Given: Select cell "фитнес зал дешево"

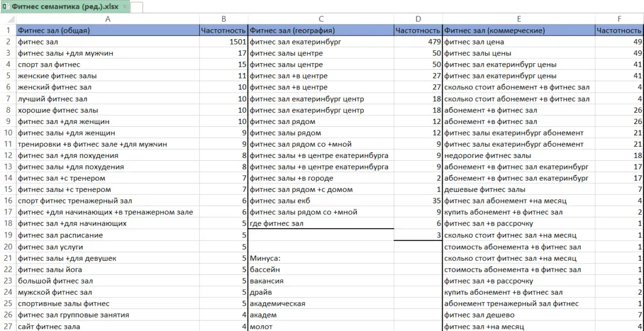Looking at the screenshot, I should pos(519,315).
